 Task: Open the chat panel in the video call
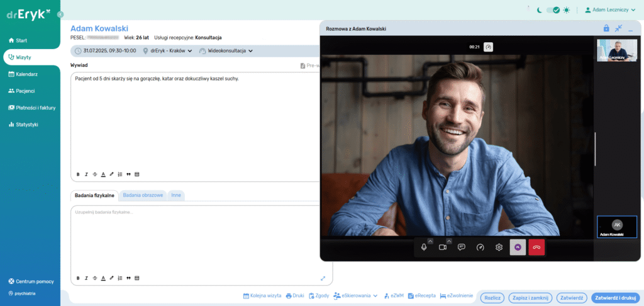[x=461, y=247]
